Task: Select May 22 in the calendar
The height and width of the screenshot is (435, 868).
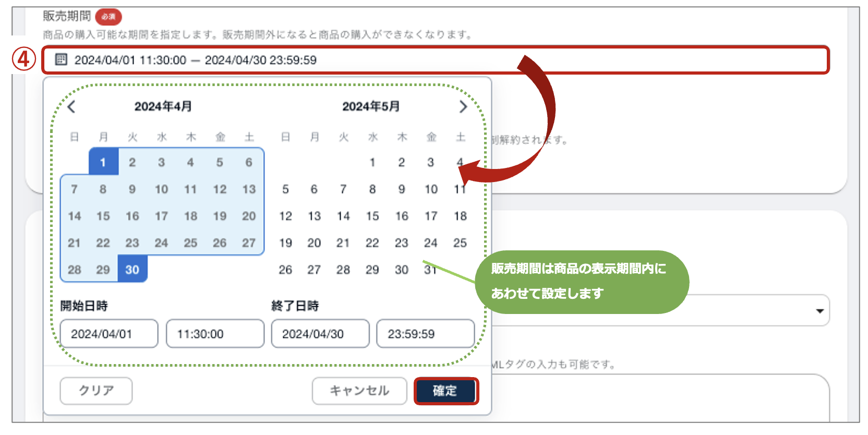Action: click(x=372, y=243)
